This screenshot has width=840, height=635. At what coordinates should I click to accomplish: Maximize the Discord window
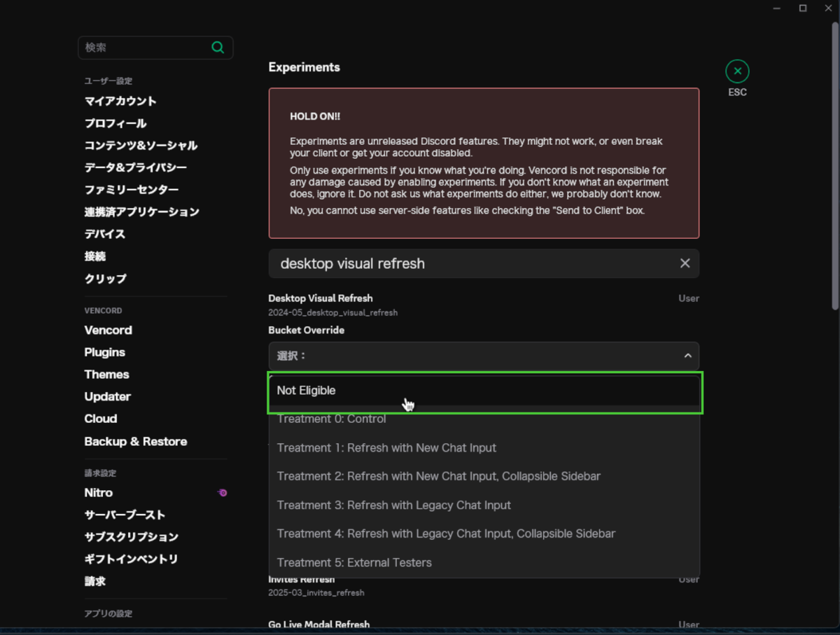coord(803,8)
